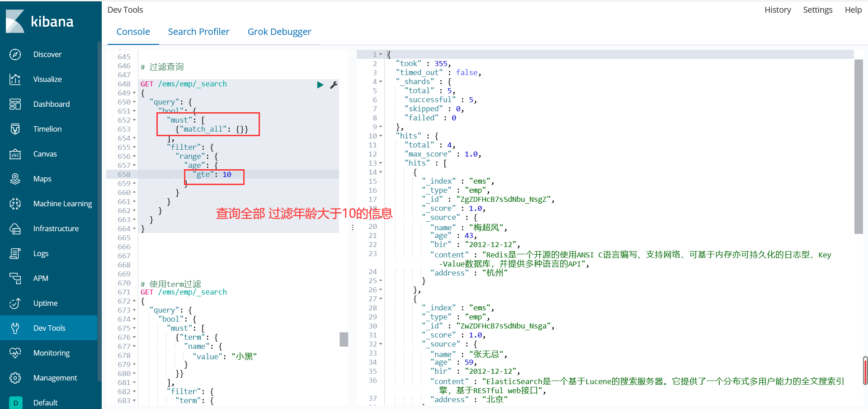Screen dimensions: 868x409
Task: Collapse filter fold at line 655
Action: 134,147
